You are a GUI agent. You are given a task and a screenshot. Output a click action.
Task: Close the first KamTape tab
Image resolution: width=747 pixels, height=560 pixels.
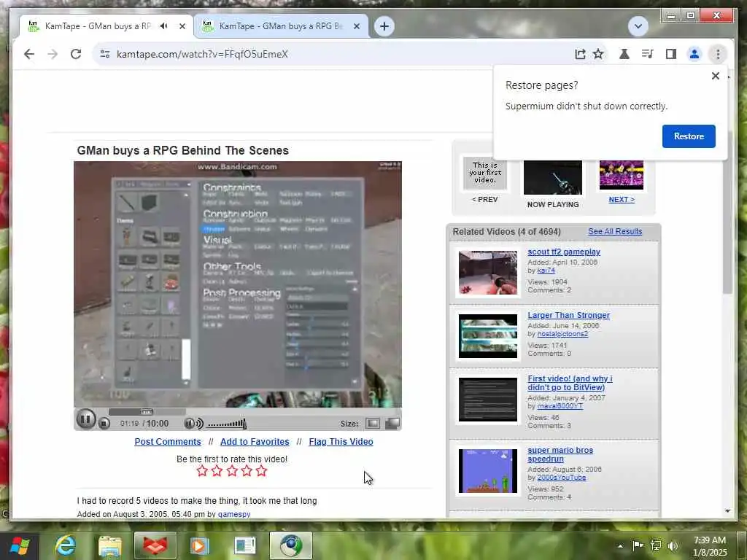coord(182,26)
